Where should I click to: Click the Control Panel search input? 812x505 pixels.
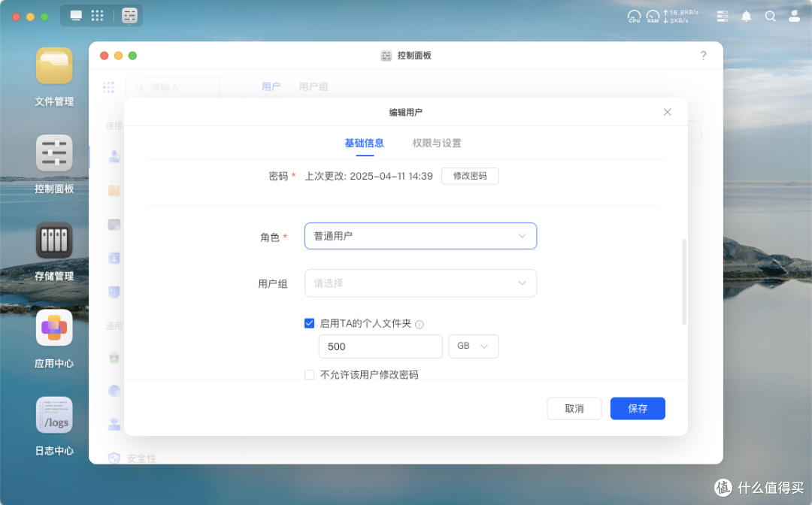coord(173,87)
